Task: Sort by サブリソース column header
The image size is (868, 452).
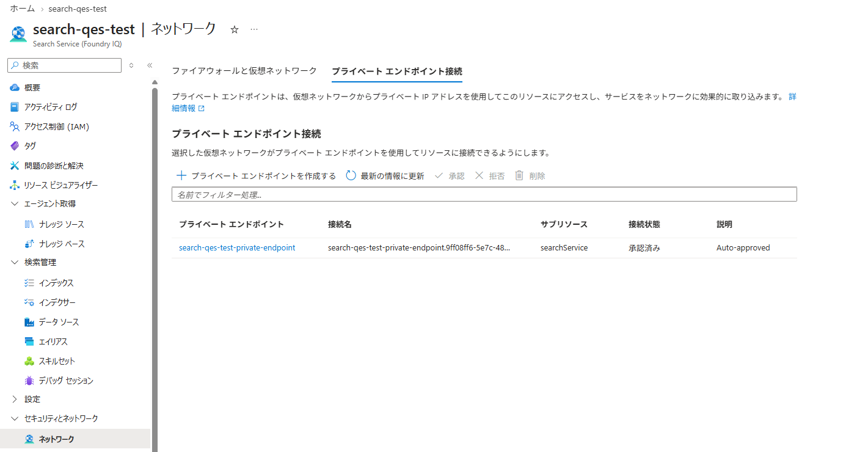Action: point(564,224)
